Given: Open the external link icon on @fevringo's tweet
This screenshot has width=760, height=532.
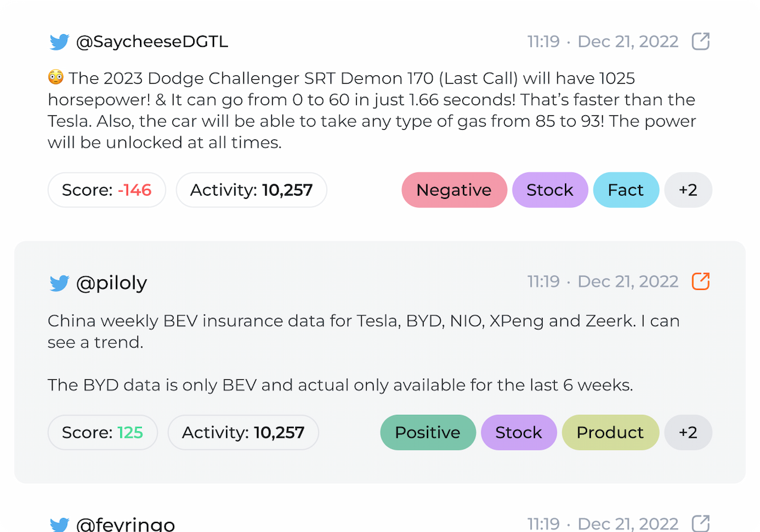Looking at the screenshot, I should tap(700, 524).
